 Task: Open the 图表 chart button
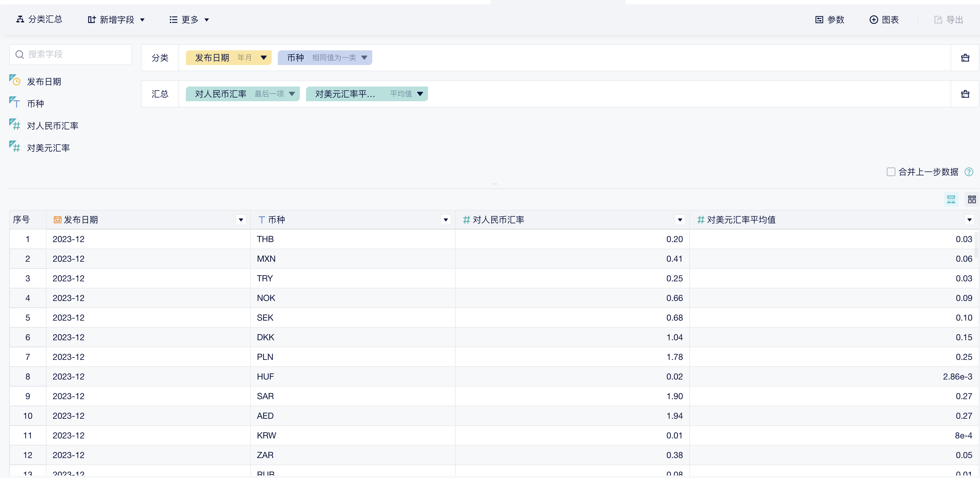pos(884,20)
